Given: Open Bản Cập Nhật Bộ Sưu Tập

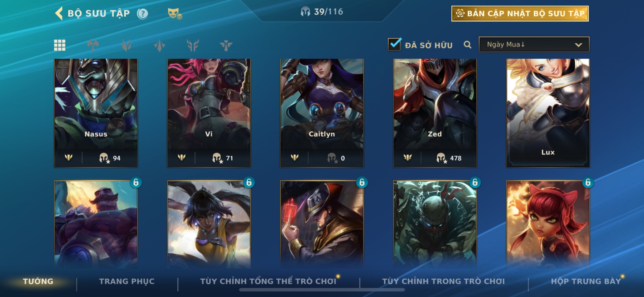Looking at the screenshot, I should click(520, 14).
